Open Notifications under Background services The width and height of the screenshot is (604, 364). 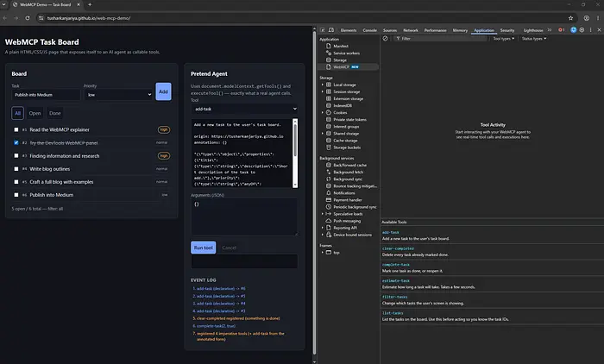coord(344,193)
